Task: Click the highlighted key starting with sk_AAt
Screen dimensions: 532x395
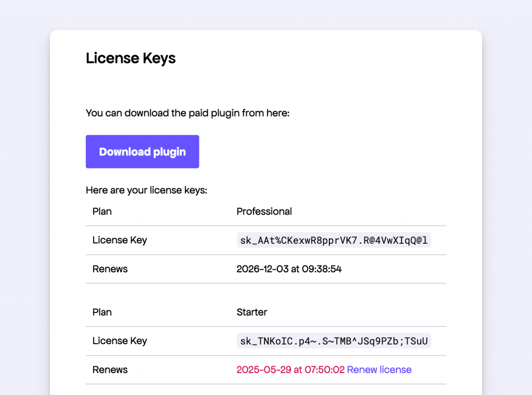Action: coord(333,240)
